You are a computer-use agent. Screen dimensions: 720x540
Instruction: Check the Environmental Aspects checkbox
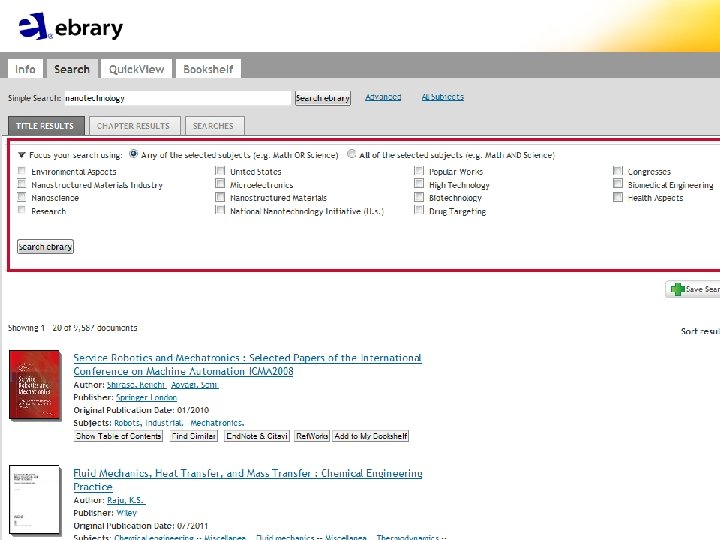tap(22, 171)
